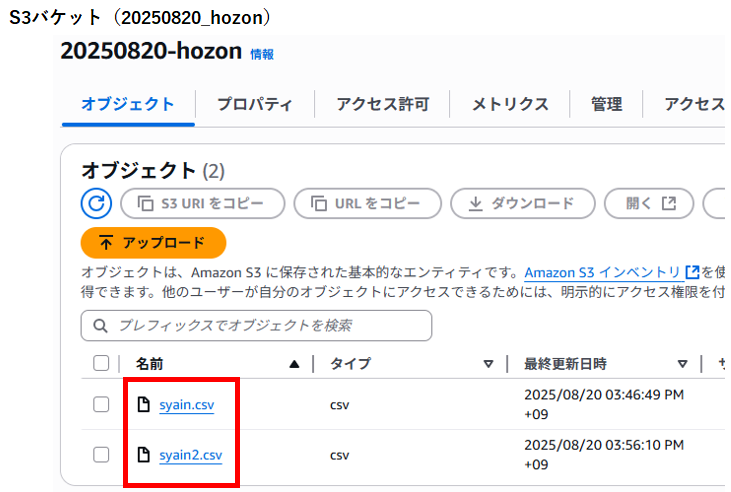Screen dimensions: 731x492
Task: Click the external link icon in 開く
Action: pos(669,203)
